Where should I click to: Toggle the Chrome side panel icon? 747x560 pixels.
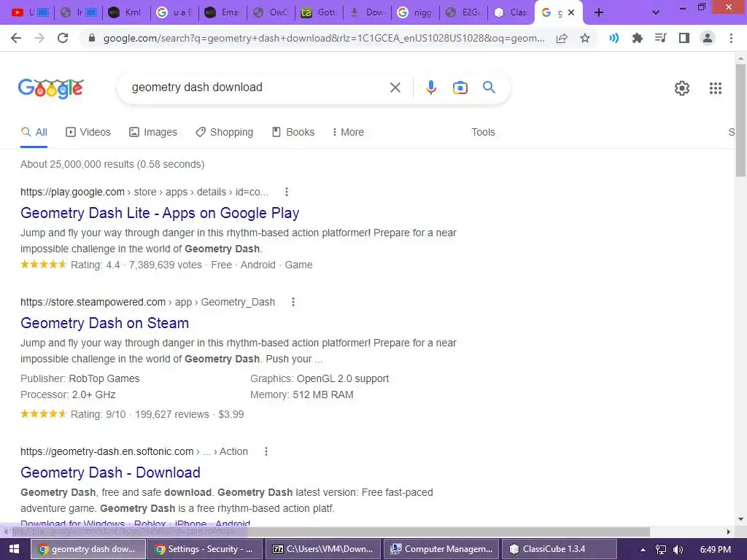pos(684,38)
